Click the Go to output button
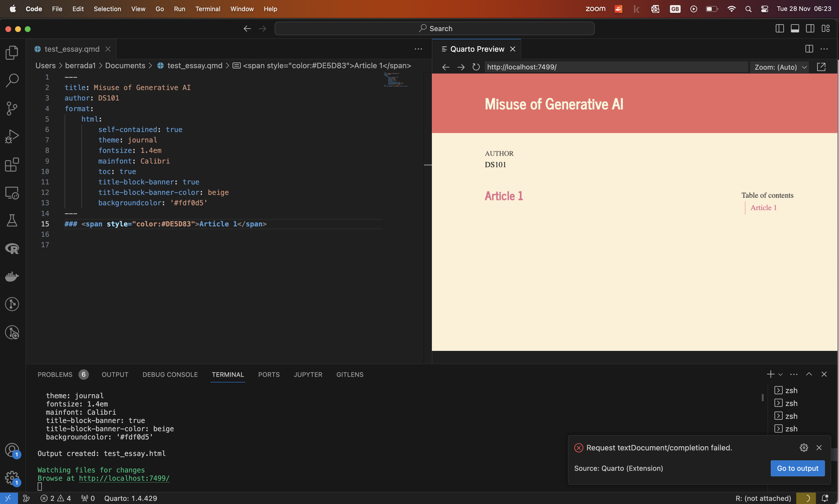Image resolution: width=839 pixels, height=504 pixels. pos(797,468)
